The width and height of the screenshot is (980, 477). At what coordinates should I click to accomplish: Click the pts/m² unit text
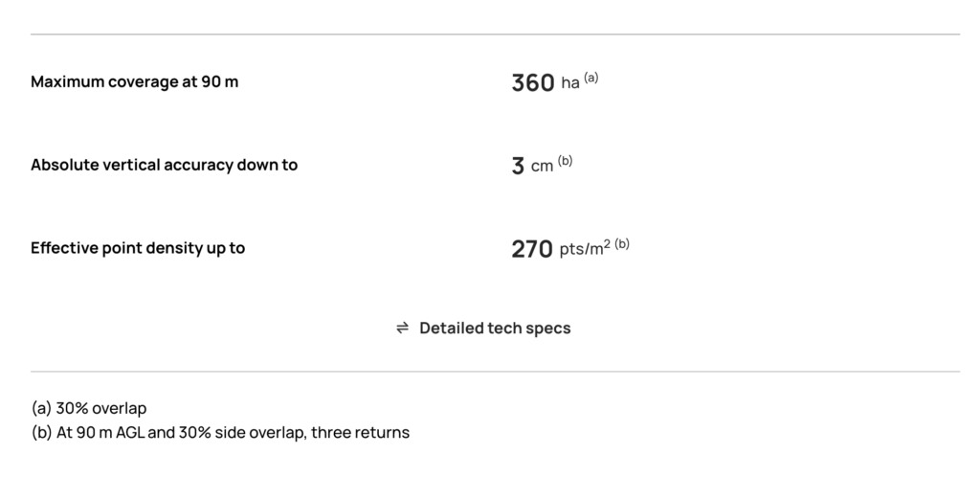[x=586, y=250]
